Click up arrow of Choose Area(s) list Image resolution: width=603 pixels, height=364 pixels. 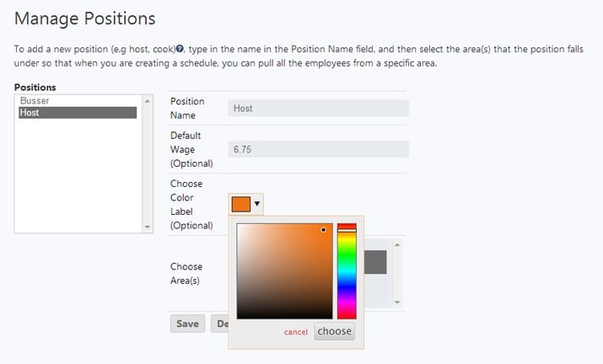[x=397, y=244]
